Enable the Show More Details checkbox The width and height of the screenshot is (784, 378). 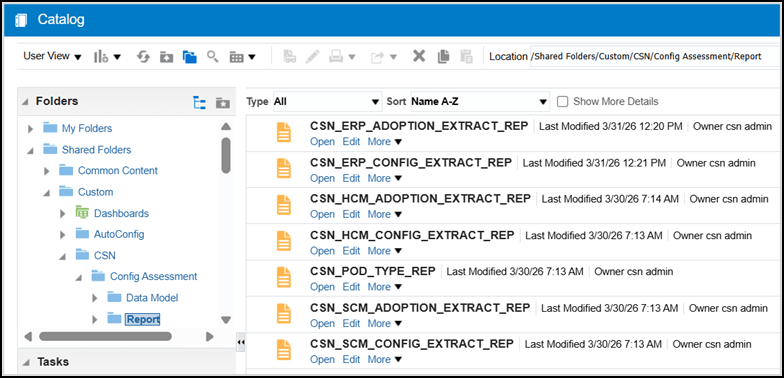click(562, 102)
